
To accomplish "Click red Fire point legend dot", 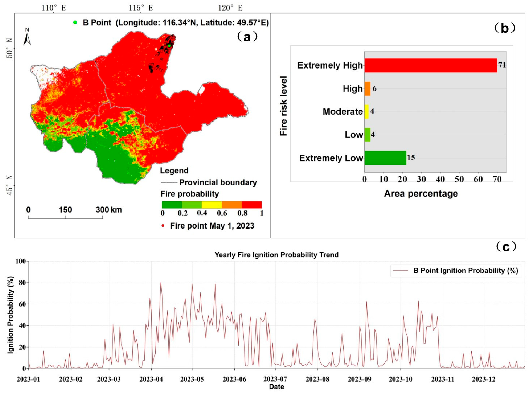I will point(163,226).
